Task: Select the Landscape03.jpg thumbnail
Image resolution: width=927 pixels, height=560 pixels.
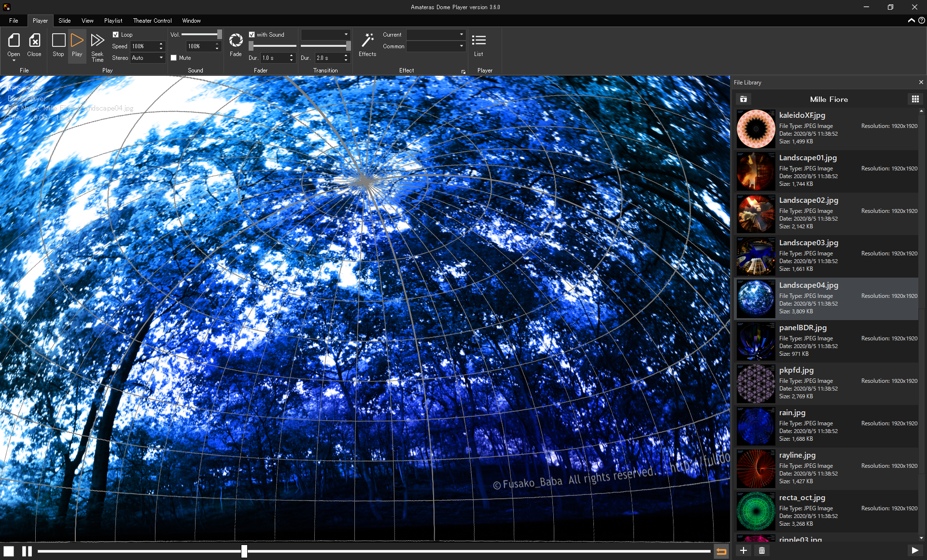Action: 756,256
